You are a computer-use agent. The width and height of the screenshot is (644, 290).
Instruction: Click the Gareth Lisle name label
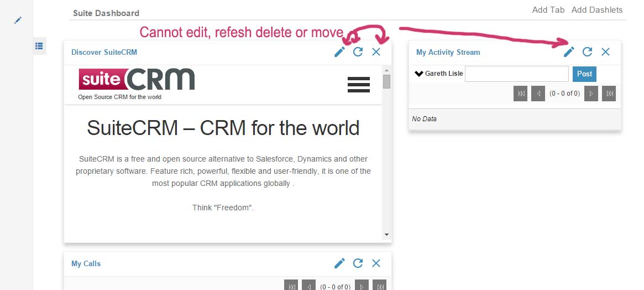click(444, 74)
